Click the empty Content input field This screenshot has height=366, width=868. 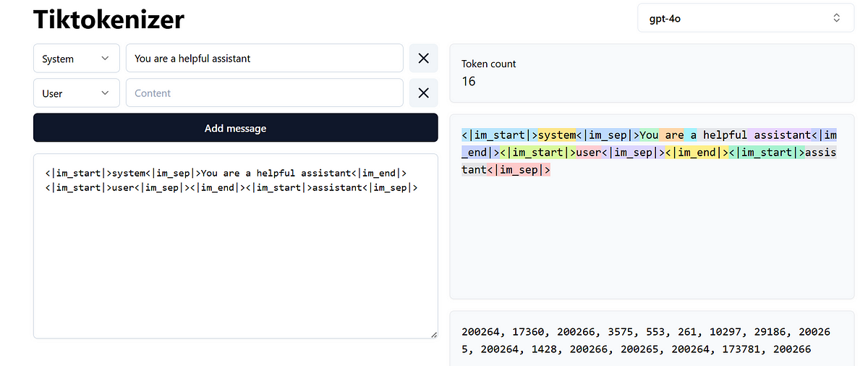coord(265,93)
